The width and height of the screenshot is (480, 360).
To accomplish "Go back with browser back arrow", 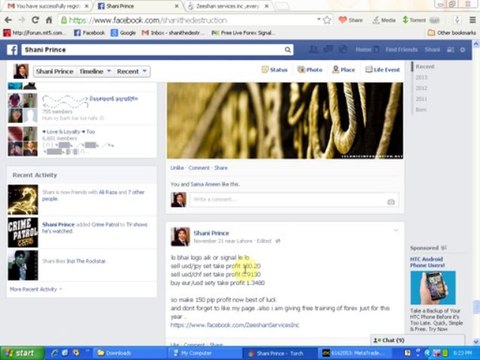I will (x=8, y=20).
